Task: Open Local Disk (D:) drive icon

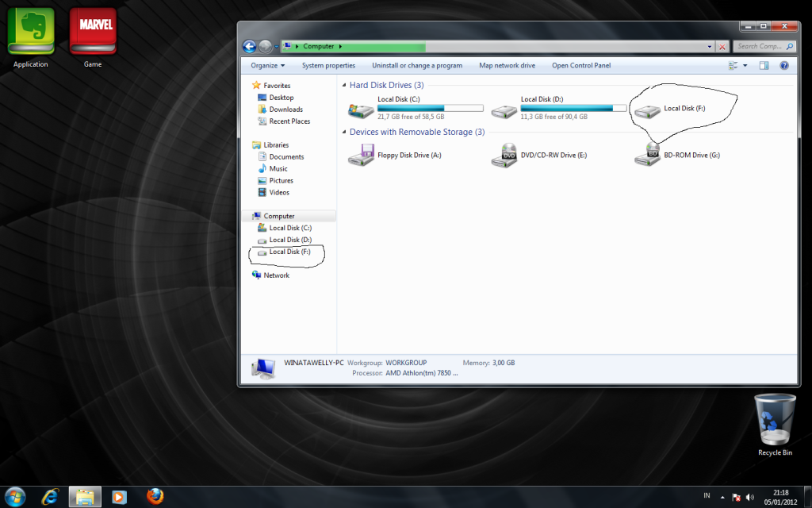Action: pos(504,110)
